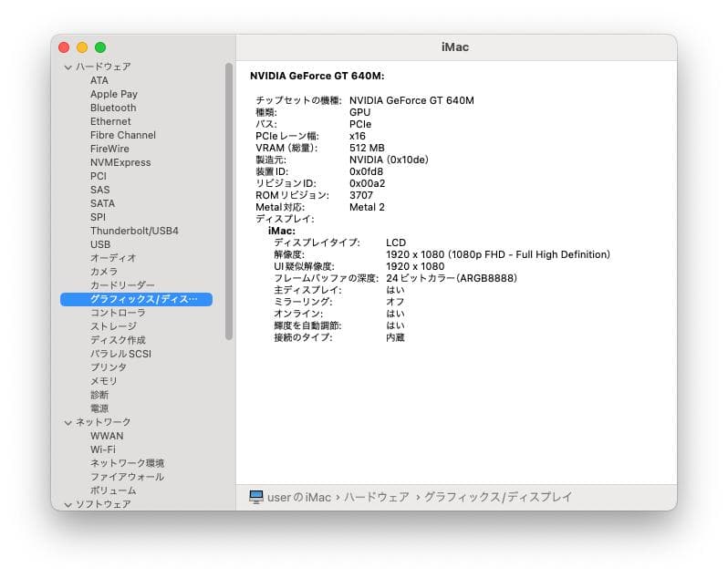Close the iMac window with red button
This screenshot has width=728, height=578.
click(64, 47)
